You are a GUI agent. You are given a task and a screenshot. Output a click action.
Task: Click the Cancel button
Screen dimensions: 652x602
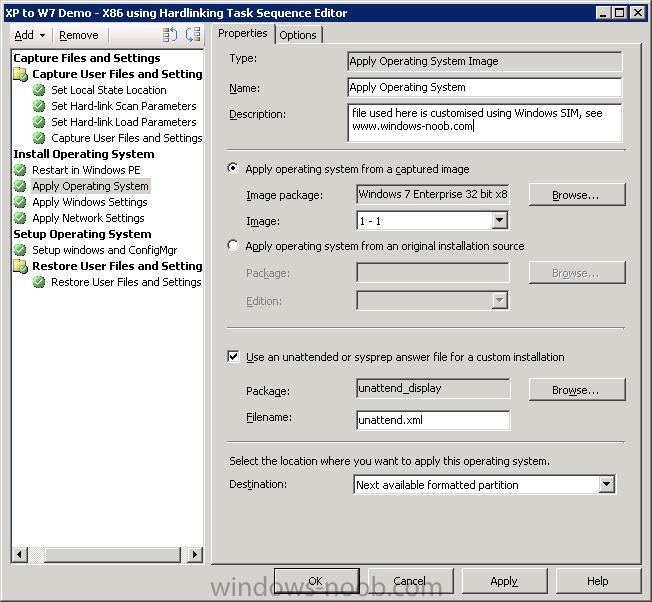click(410, 581)
